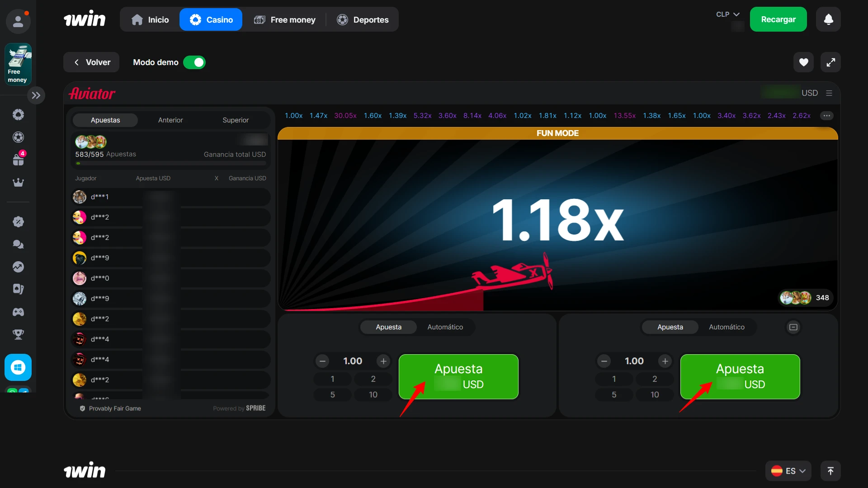868x488 pixels.
Task: Click the user profile avatar icon
Action: [x=18, y=21]
